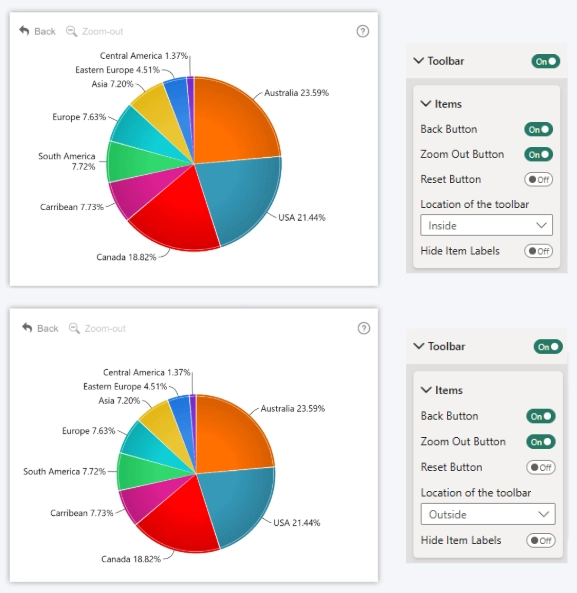
Task: Select the orange Australia slice in top pie
Action: click(x=234, y=119)
